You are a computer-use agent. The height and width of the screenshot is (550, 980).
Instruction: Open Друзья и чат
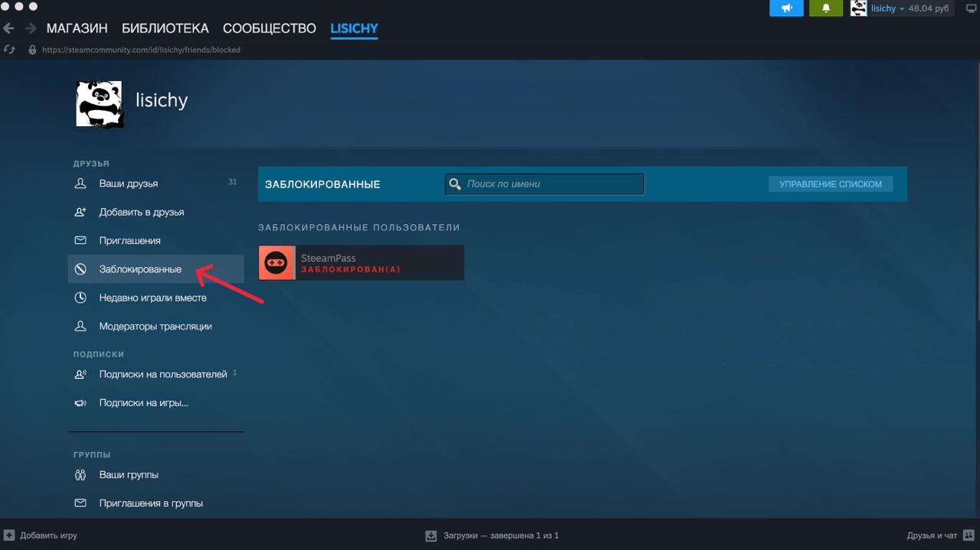pyautogui.click(x=932, y=535)
